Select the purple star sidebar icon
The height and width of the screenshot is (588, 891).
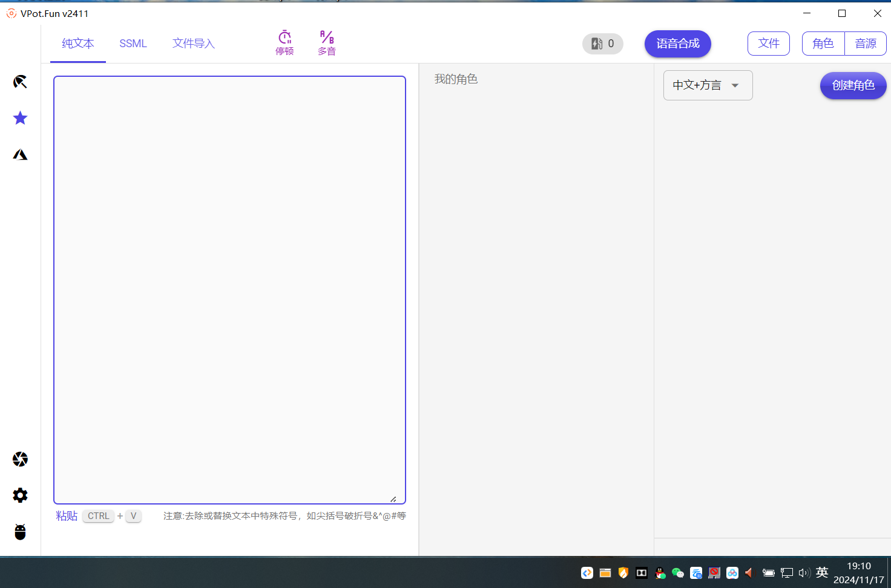click(20, 118)
